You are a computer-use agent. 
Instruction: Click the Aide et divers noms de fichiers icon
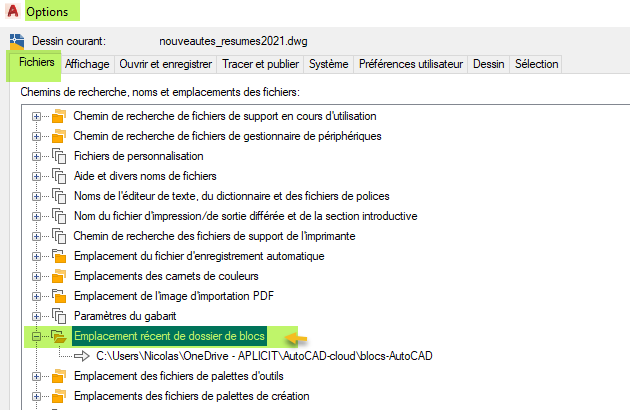58,176
